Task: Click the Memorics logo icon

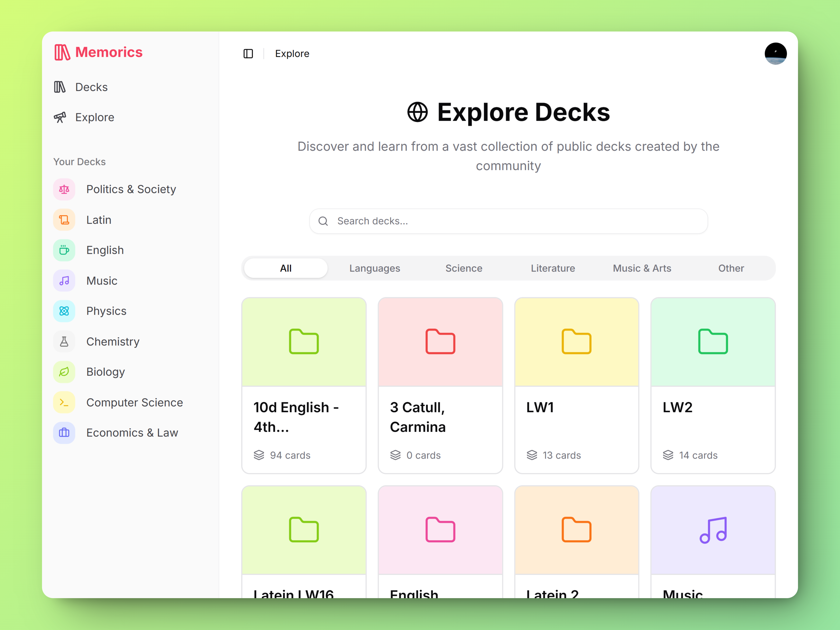Action: (62, 52)
